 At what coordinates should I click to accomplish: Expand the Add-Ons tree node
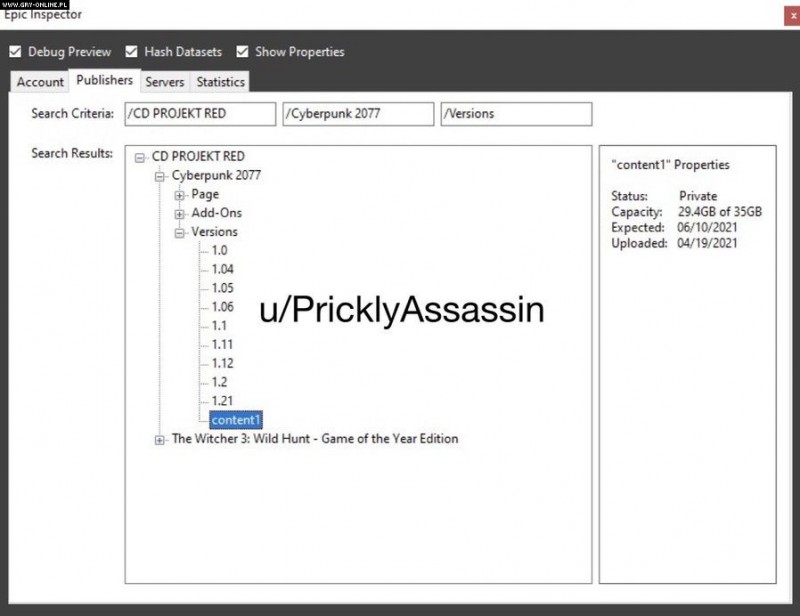(179, 214)
